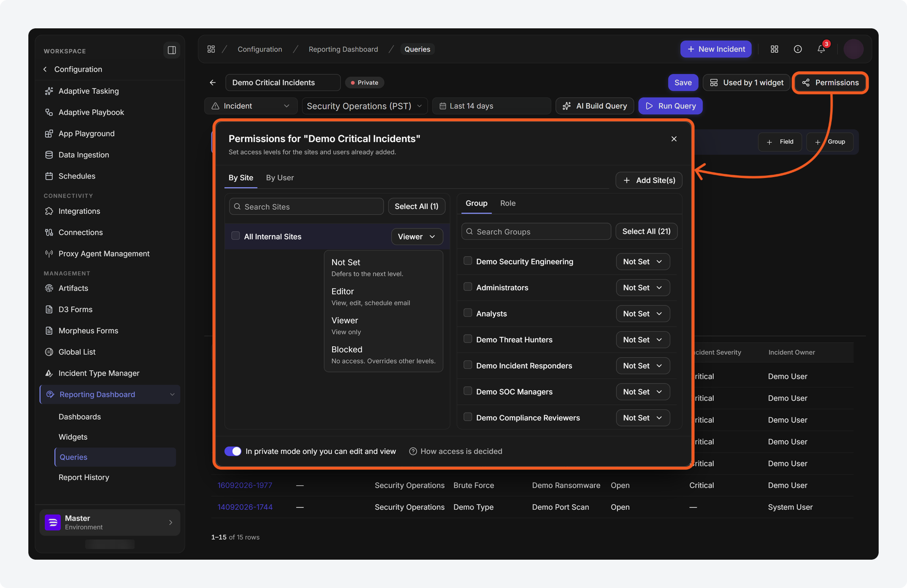Open How access is decided link
This screenshot has height=588, width=907.
pyautogui.click(x=456, y=451)
